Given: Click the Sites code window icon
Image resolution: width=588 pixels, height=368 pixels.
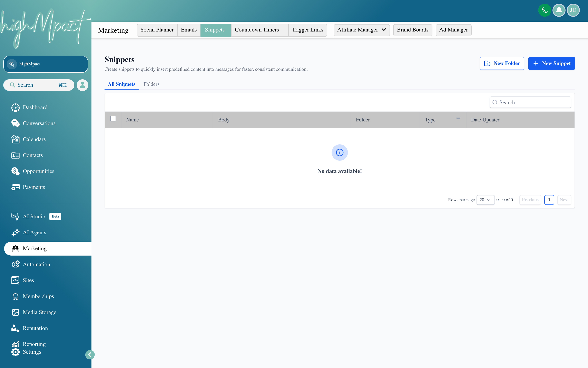Looking at the screenshot, I should (x=15, y=280).
